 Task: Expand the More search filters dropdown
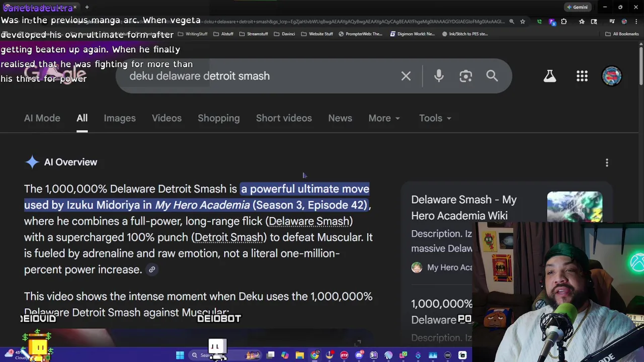tap(384, 118)
